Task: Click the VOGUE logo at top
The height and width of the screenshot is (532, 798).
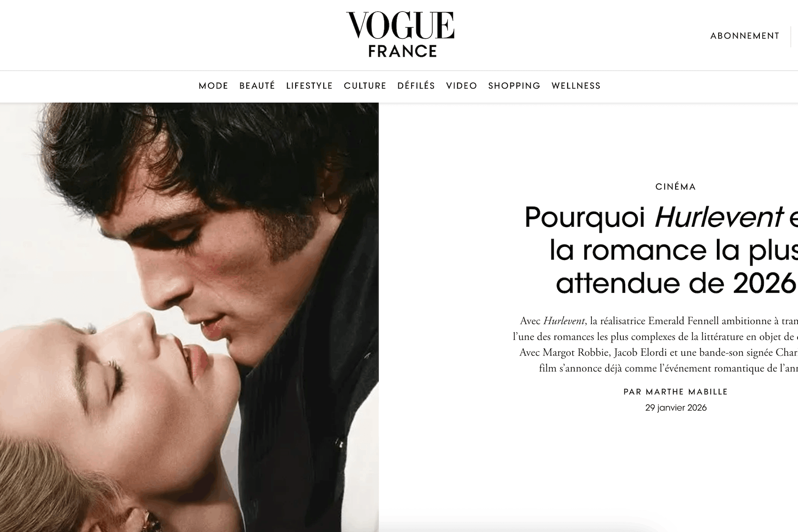Action: 400,25
